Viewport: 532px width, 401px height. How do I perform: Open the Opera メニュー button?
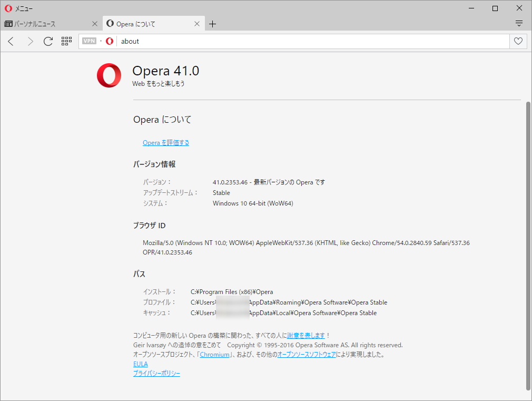(17, 8)
